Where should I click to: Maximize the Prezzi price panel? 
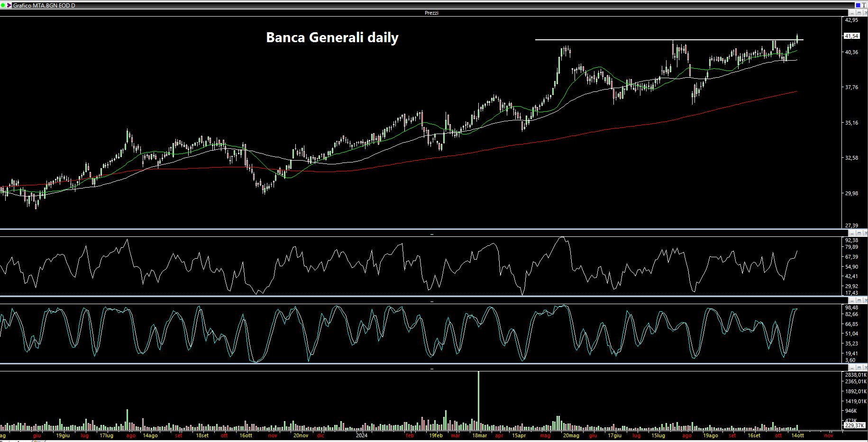click(859, 13)
